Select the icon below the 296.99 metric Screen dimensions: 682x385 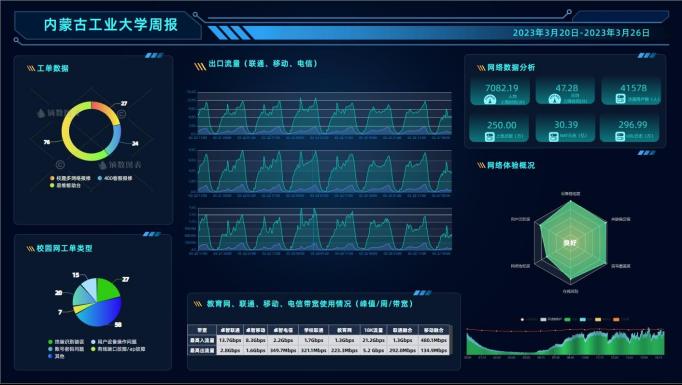(620, 136)
